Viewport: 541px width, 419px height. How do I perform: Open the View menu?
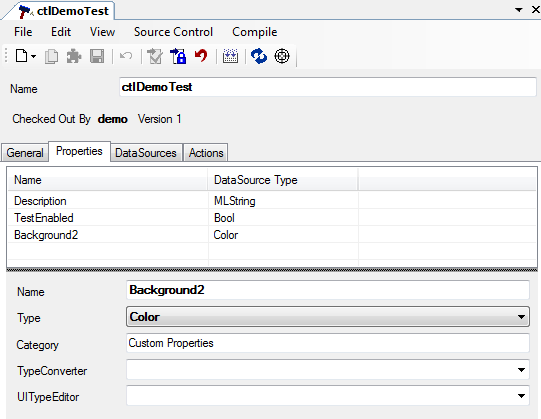102,32
